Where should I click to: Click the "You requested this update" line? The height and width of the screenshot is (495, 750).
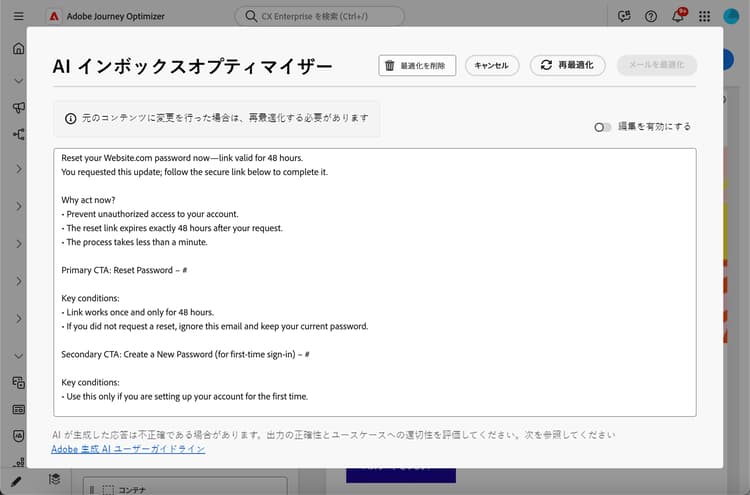click(195, 172)
